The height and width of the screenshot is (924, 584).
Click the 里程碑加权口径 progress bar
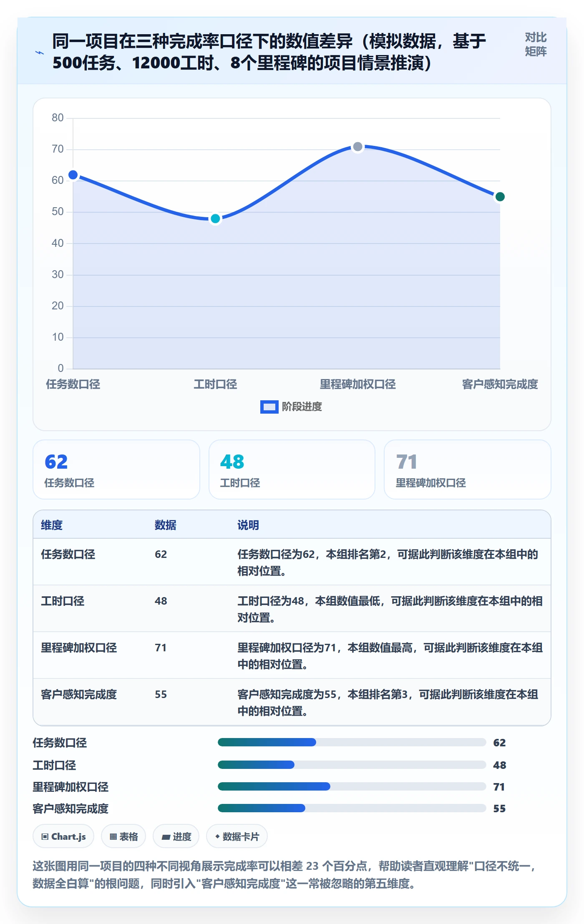tap(352, 786)
